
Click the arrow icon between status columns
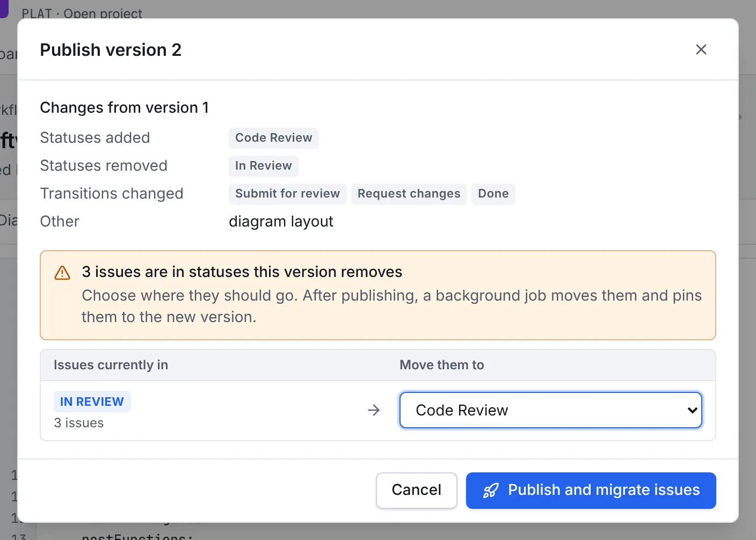(374, 410)
